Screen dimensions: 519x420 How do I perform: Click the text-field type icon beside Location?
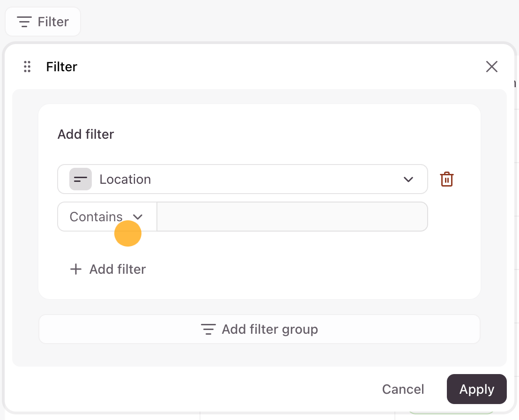coord(81,179)
